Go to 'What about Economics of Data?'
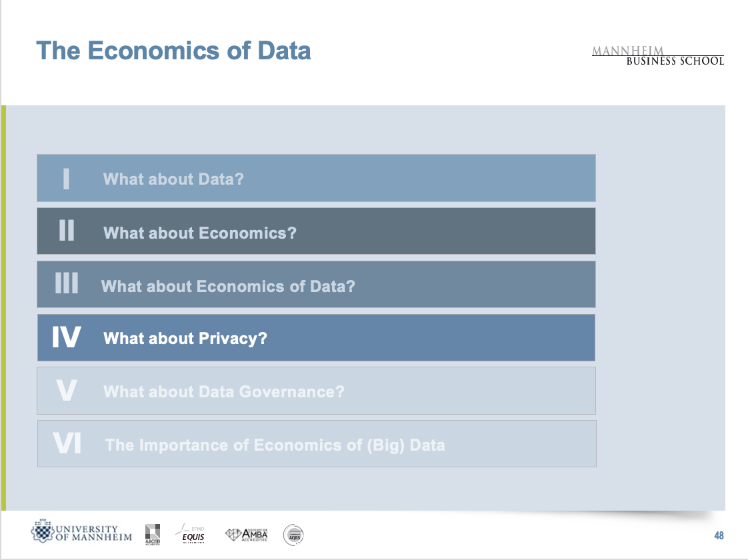Image resolution: width=748 pixels, height=560 pixels. click(228, 286)
